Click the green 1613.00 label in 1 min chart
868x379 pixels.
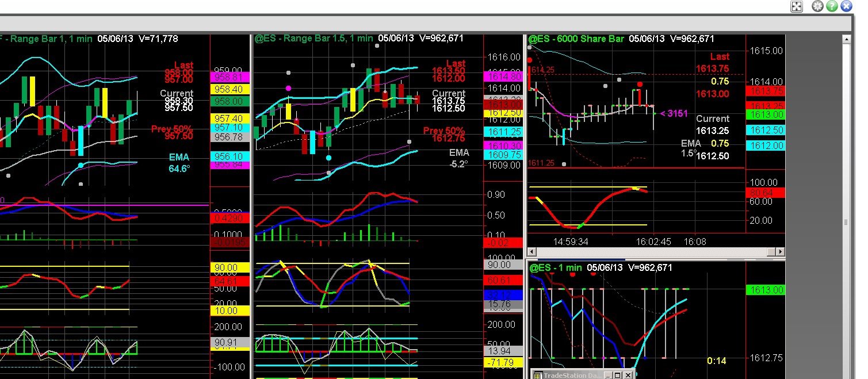(x=764, y=290)
